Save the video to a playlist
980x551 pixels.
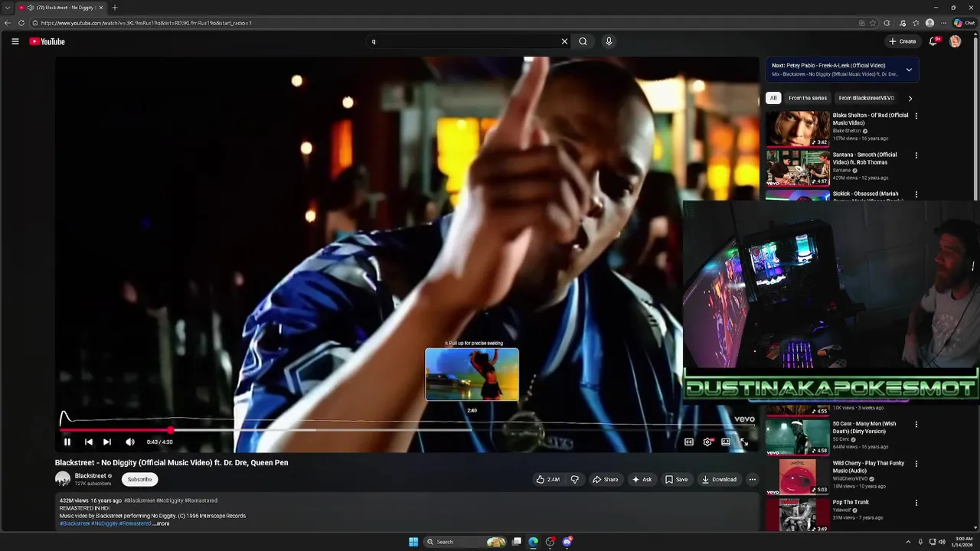[x=676, y=479]
